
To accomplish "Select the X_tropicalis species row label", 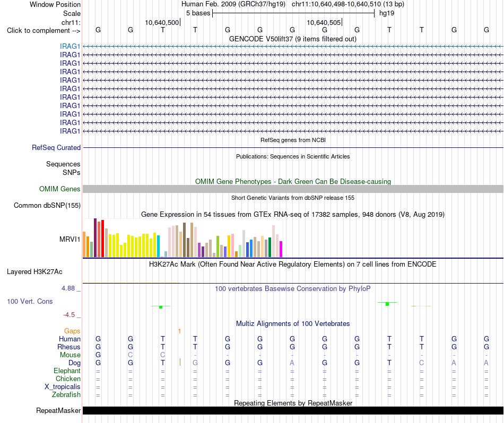I will pos(63,387).
